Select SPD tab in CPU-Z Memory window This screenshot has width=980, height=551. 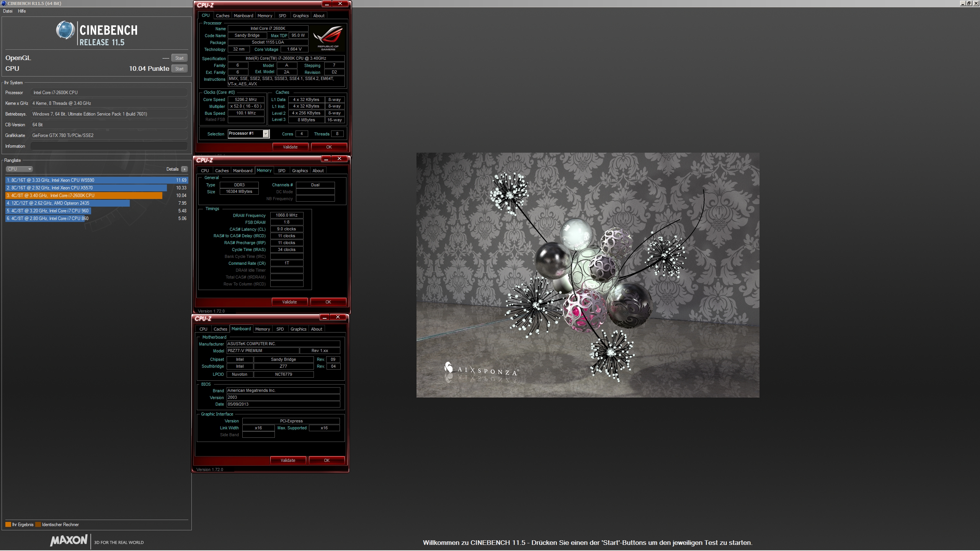tap(281, 171)
